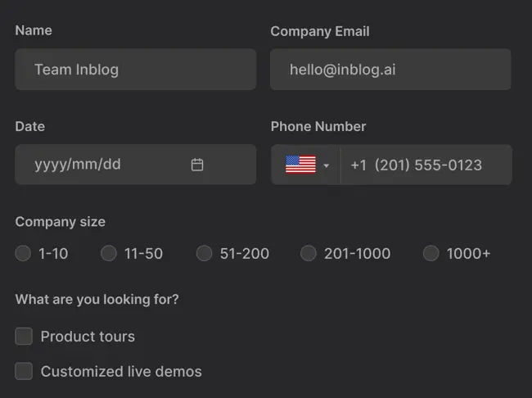Click the "Name" label text
Screen dimensions: 532x398
point(34,30)
